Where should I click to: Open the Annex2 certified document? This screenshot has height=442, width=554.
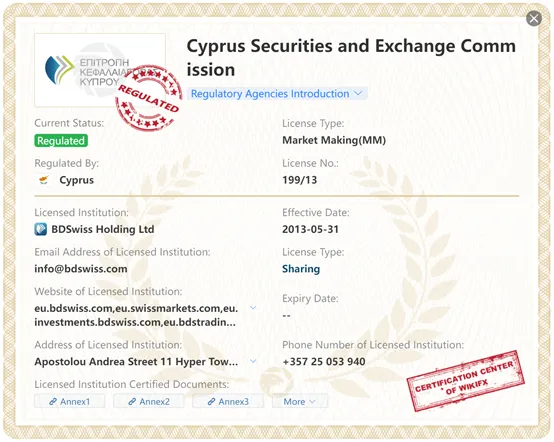coord(149,401)
